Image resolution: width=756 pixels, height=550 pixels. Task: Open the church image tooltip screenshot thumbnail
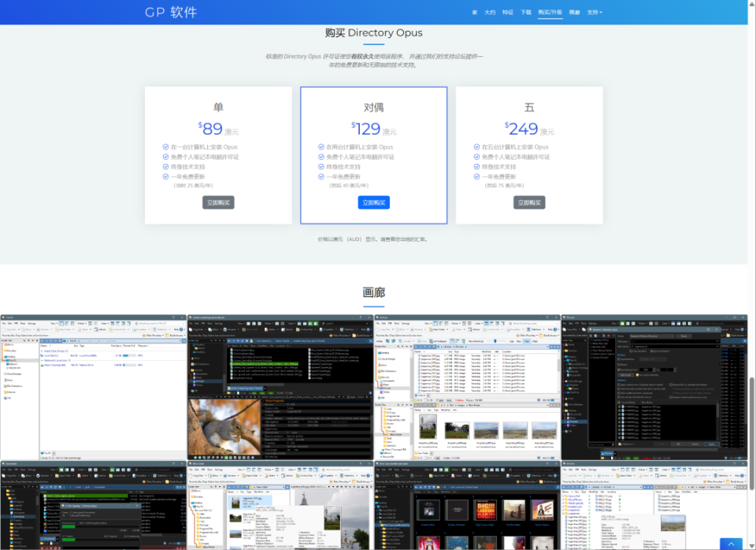[x=280, y=506]
